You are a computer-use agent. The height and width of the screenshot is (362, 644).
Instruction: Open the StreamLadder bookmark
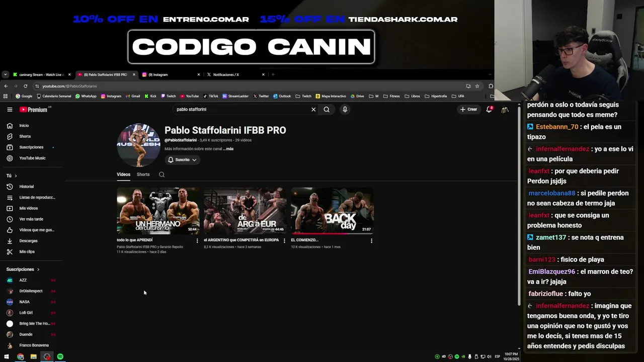coord(235,96)
